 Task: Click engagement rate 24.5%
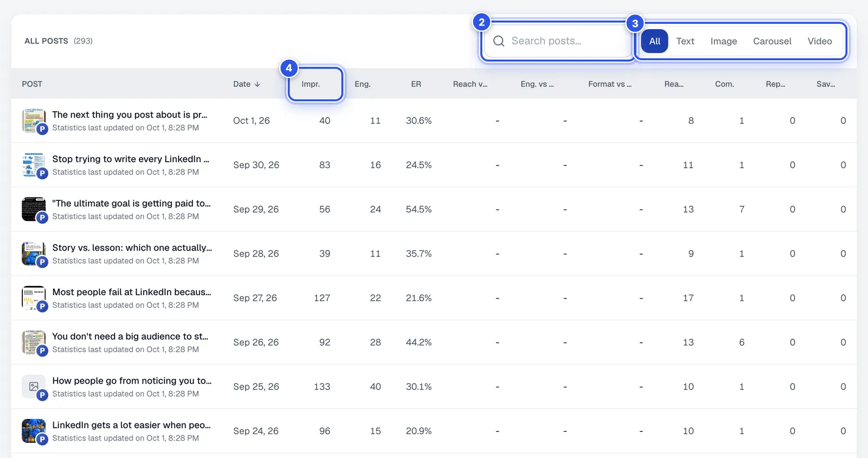419,165
